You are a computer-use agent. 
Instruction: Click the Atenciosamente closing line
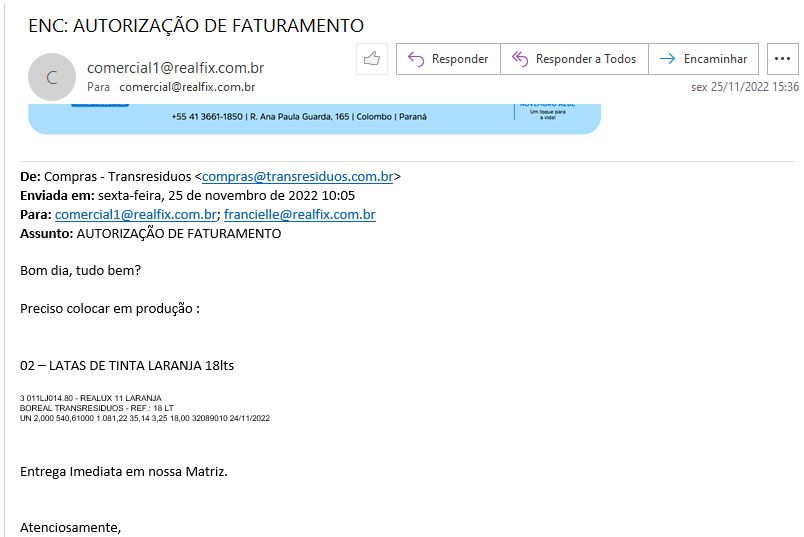[71, 527]
